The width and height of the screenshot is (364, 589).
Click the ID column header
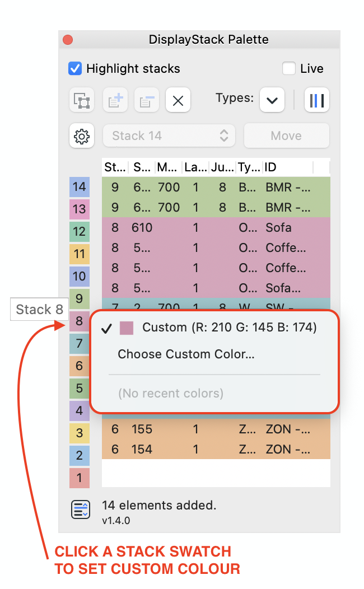[288, 167]
